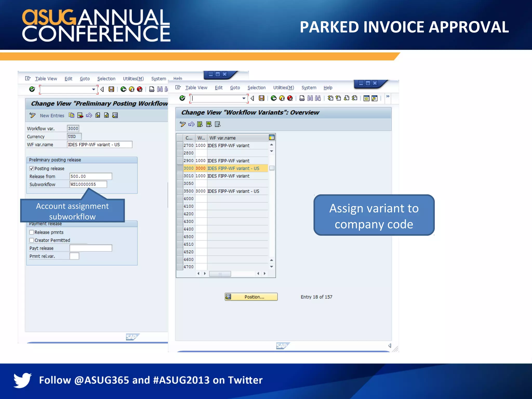Image resolution: width=532 pixels, height=399 pixels.
Task: Select row 4000 using its row selector
Action: [x=179, y=198]
